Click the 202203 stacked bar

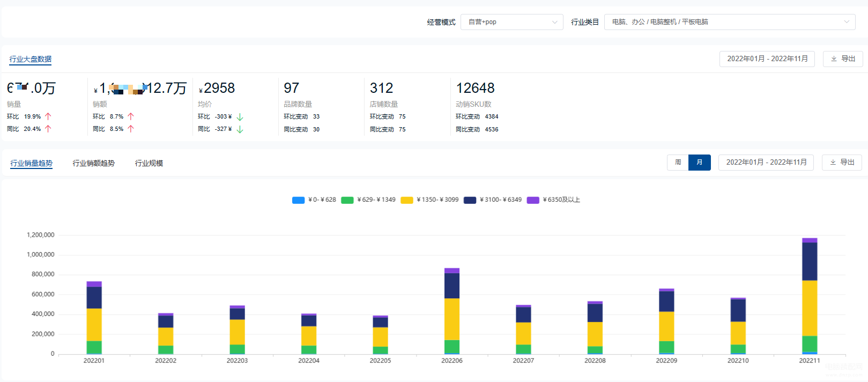[237, 330]
